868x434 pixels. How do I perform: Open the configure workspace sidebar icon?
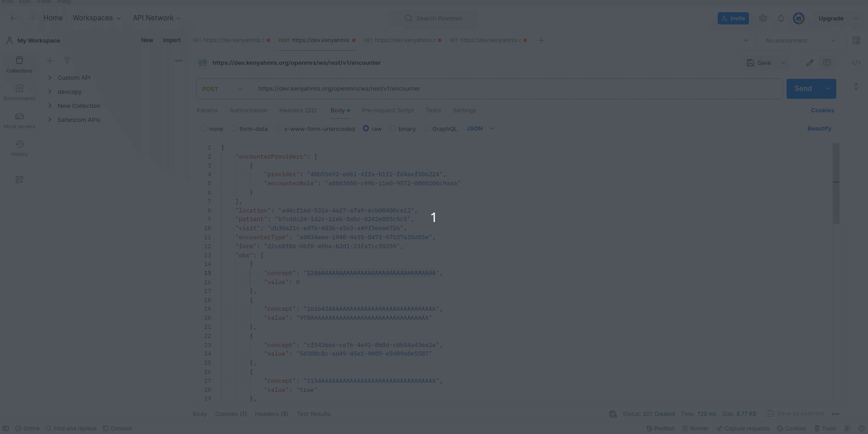click(x=19, y=180)
